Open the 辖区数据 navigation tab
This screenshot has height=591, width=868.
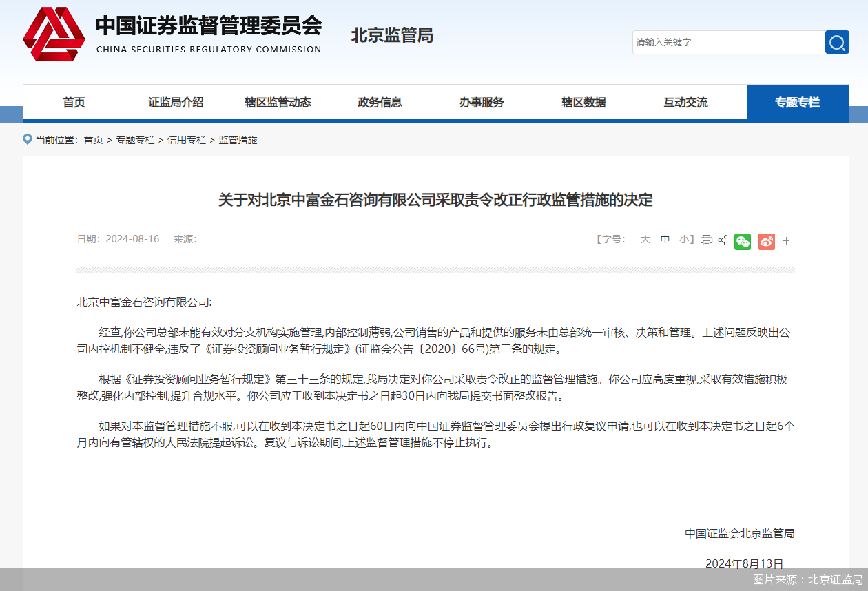click(x=583, y=102)
